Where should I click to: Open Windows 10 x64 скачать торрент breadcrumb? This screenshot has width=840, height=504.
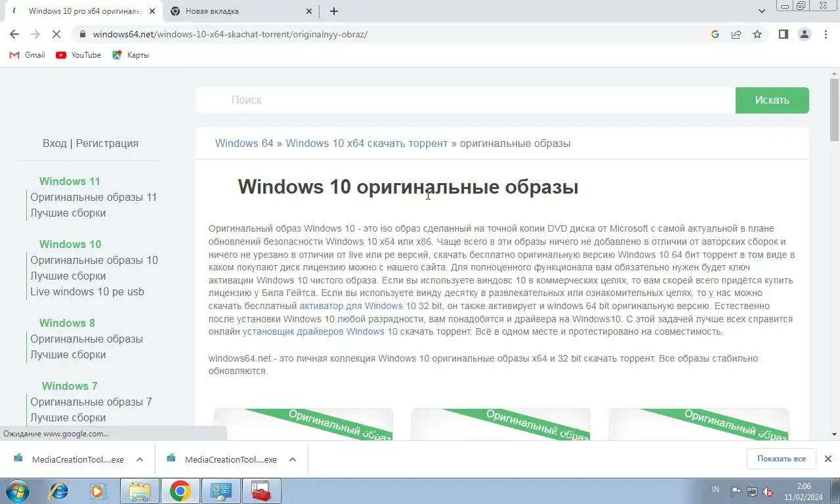tap(367, 143)
